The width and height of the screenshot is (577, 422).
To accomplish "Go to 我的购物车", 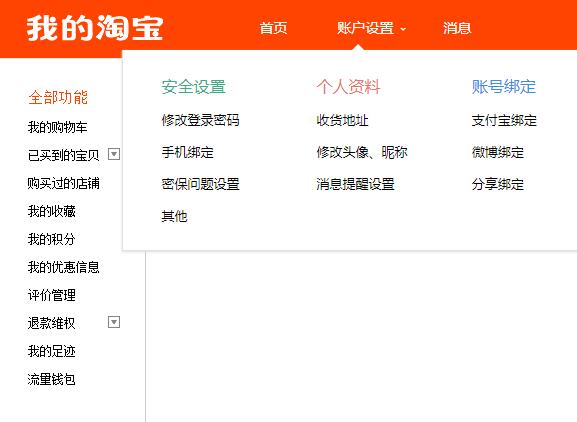I will point(57,127).
